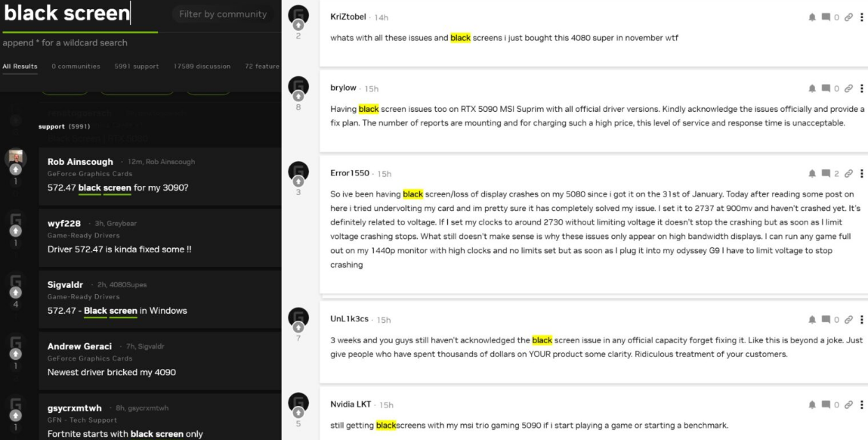Select the All Results tab
The width and height of the screenshot is (868, 440).
click(x=20, y=67)
